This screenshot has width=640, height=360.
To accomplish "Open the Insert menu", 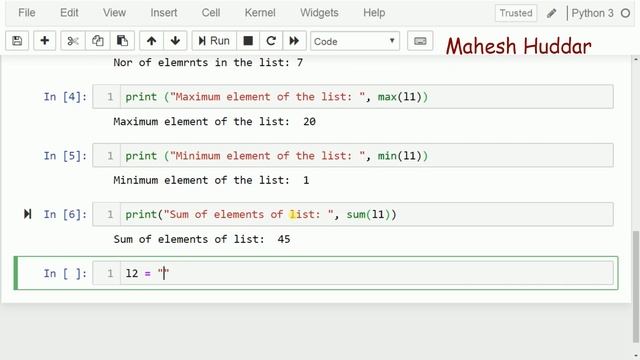I will coord(164,13).
